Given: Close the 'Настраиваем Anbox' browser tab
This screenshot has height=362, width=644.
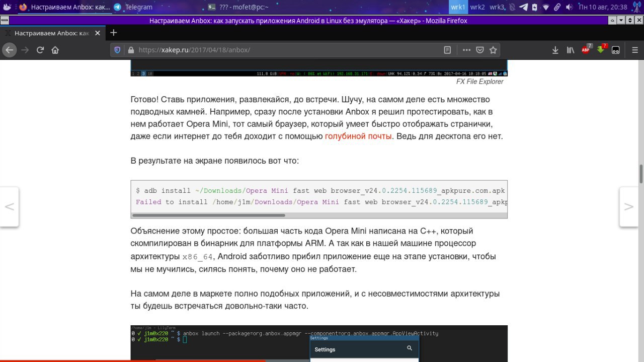Looking at the screenshot, I should 98,33.
